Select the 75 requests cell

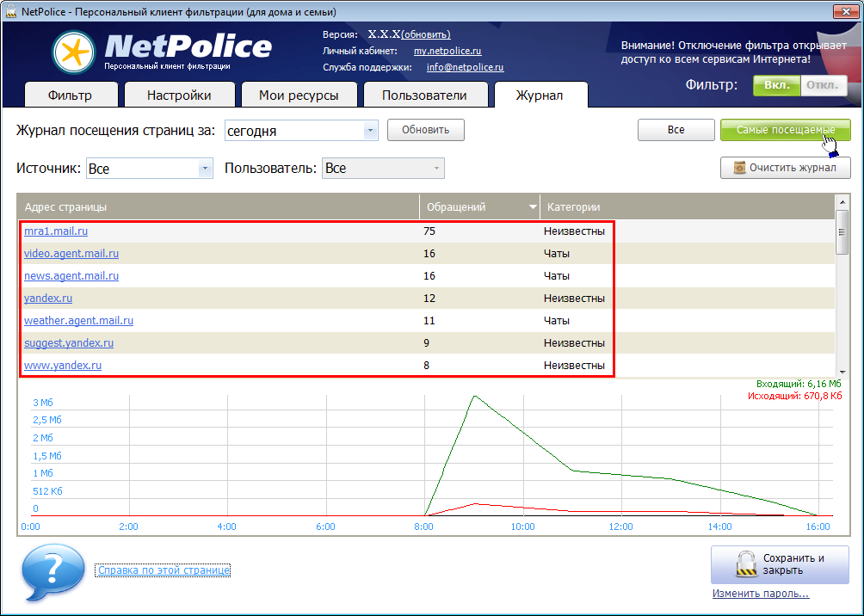[x=429, y=231]
